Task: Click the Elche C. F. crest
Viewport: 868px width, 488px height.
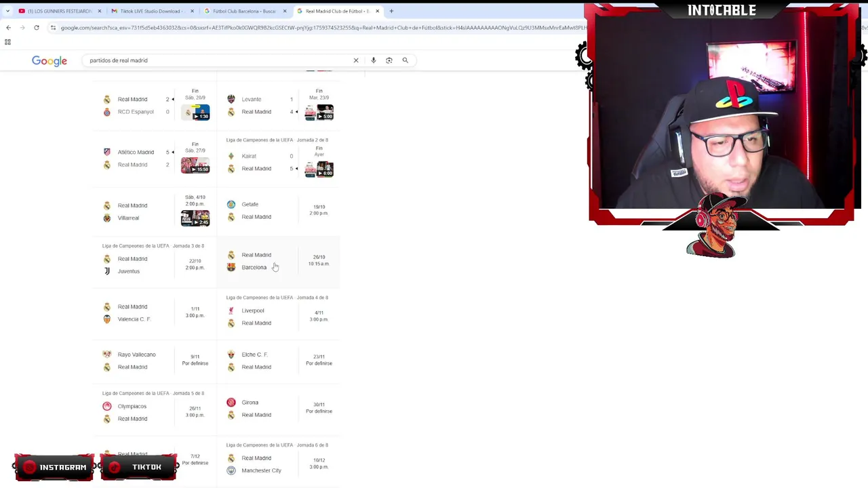Action: (x=231, y=354)
